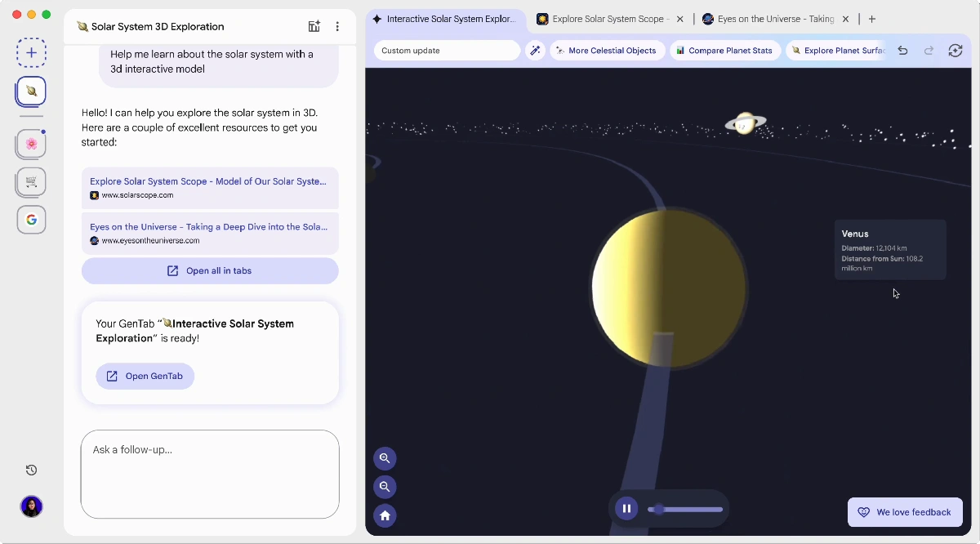Open the history icon in left sidebar
Viewport: 980px width, 544px height.
(31, 470)
